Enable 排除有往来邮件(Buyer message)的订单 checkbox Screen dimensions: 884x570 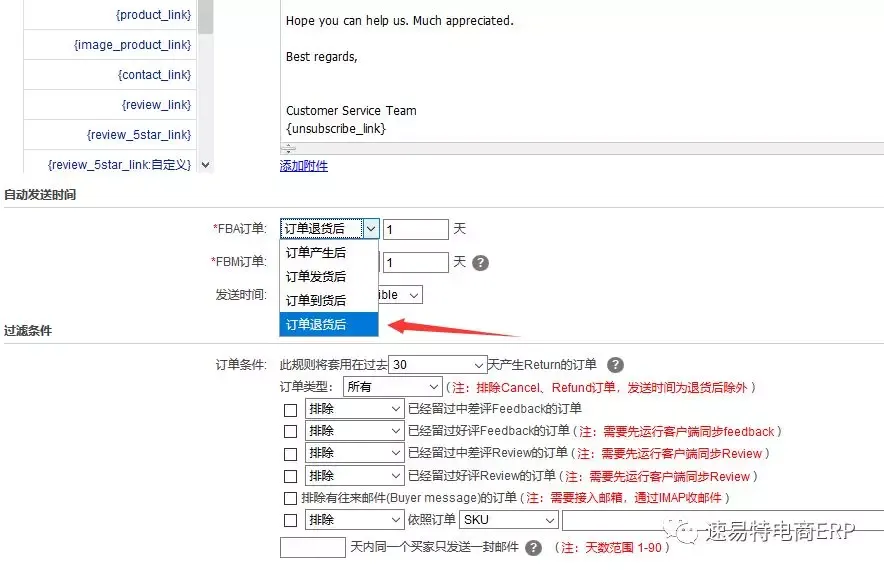pyautogui.click(x=290, y=498)
